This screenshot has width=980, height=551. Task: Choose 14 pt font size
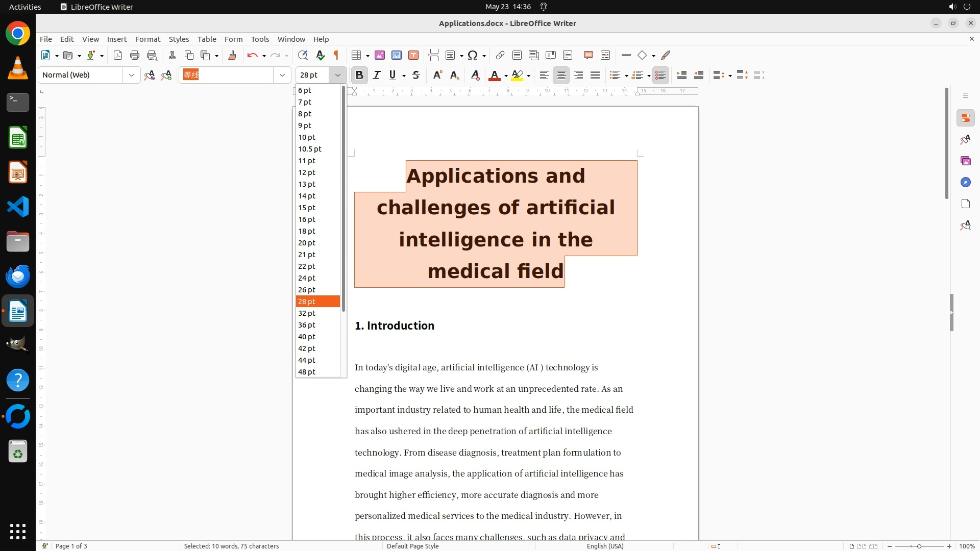[307, 196]
